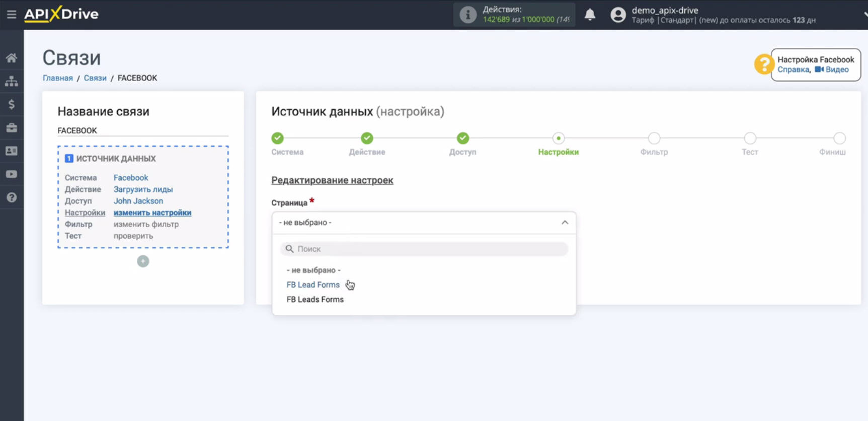
Task: Click the Facebook system link
Action: (x=131, y=178)
